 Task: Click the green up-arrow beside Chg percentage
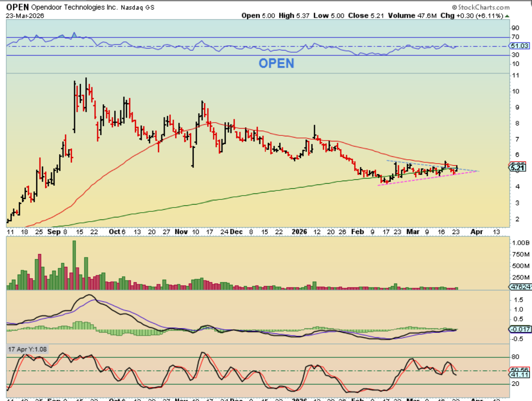[507, 15]
